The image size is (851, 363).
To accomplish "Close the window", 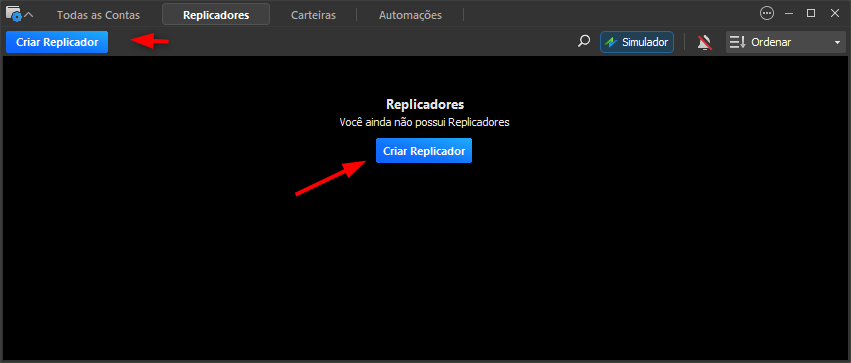I will coord(835,14).
